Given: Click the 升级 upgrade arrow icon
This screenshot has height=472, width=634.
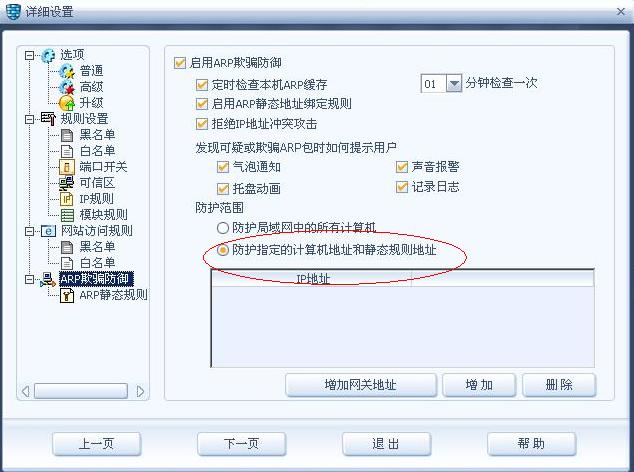Looking at the screenshot, I should tap(67, 103).
